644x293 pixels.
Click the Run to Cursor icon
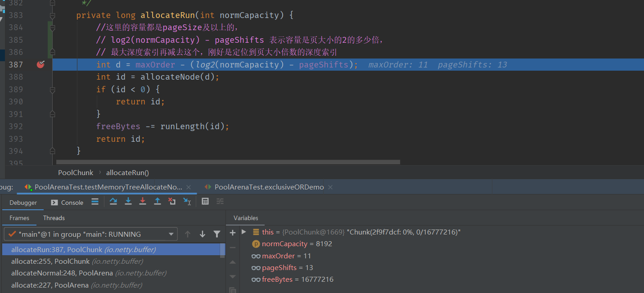pos(187,202)
